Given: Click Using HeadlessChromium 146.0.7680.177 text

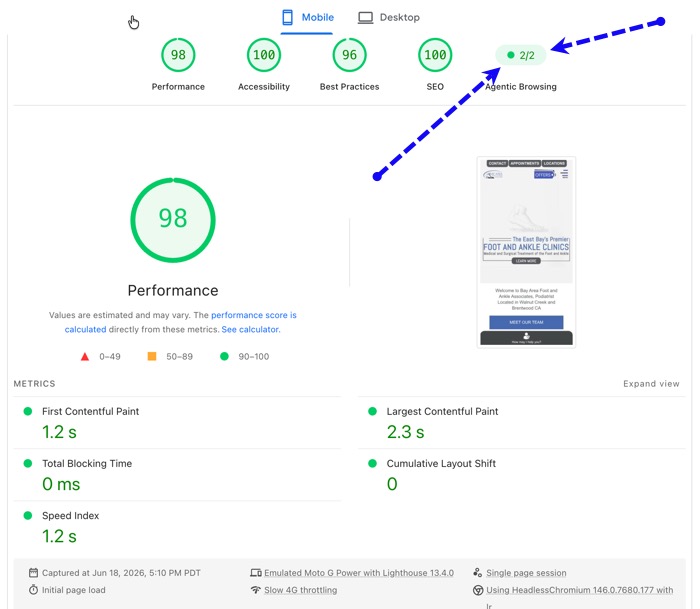Looking at the screenshot, I should click(x=579, y=590).
